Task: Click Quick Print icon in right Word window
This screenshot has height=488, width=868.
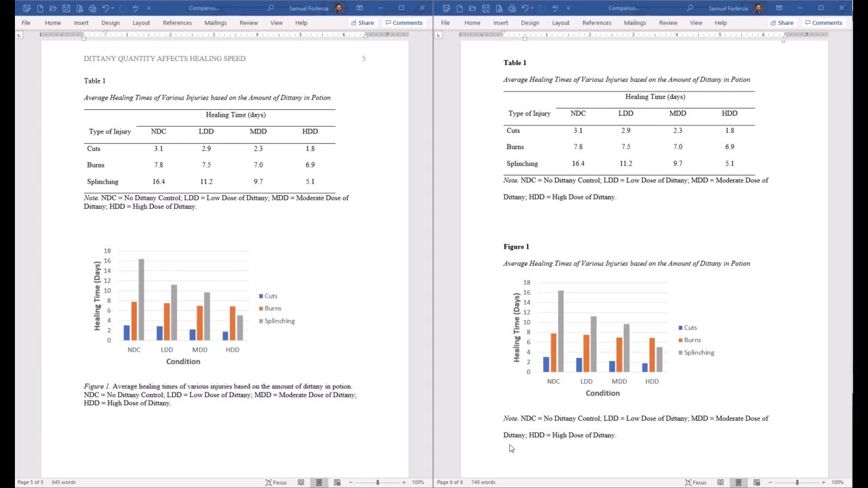Action: coord(512,8)
